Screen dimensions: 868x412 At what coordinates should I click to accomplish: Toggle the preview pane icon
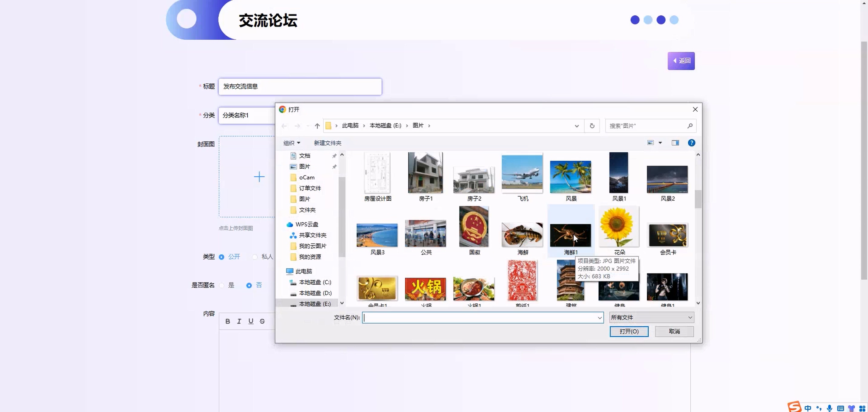point(675,143)
